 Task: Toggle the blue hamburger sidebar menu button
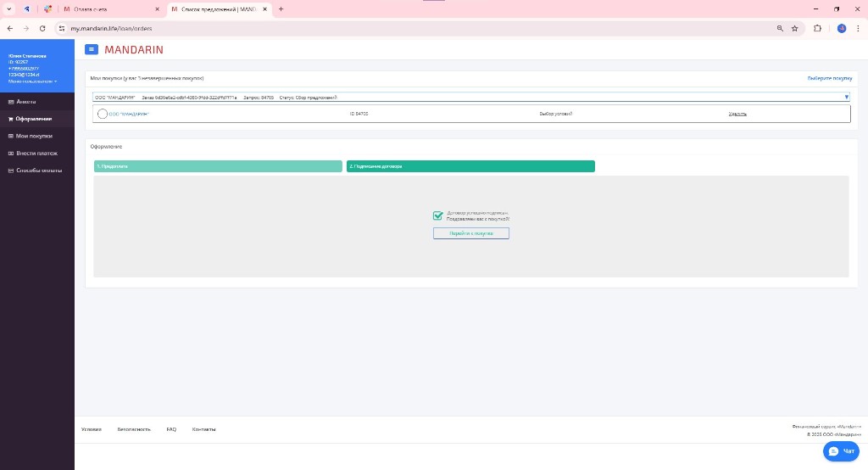[x=92, y=50]
